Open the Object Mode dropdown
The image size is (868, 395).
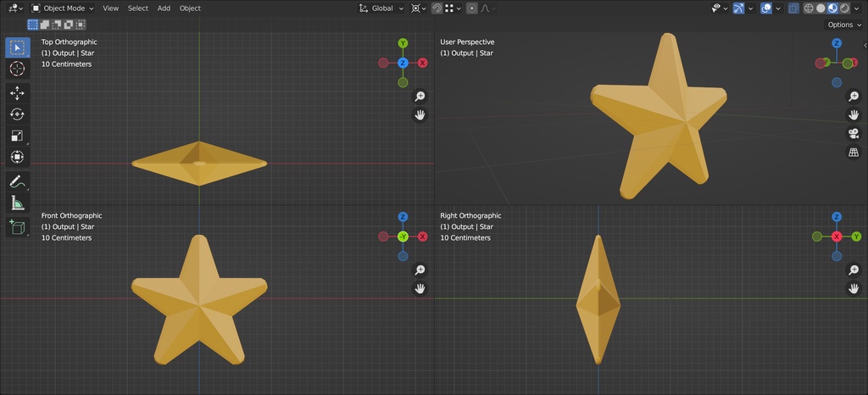63,8
